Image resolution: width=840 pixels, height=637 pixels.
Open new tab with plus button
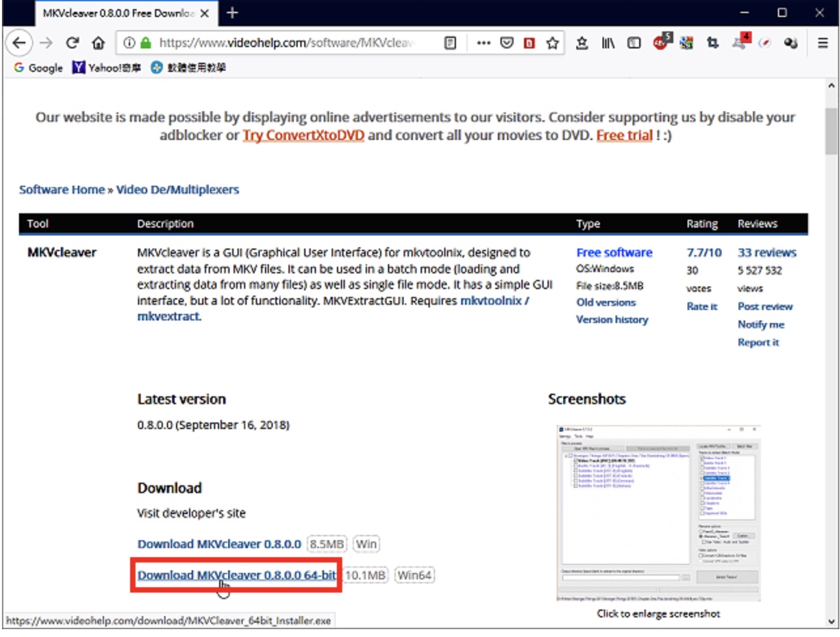tap(232, 12)
